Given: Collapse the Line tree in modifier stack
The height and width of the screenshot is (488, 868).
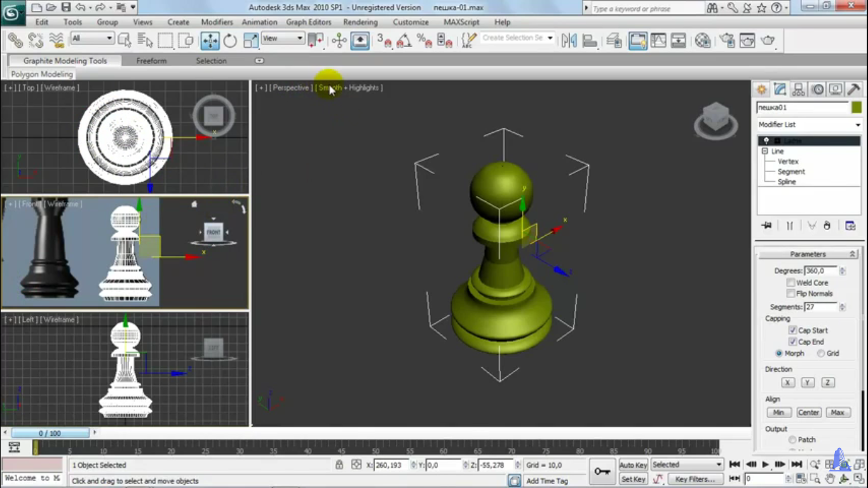Looking at the screenshot, I should pyautogui.click(x=765, y=151).
